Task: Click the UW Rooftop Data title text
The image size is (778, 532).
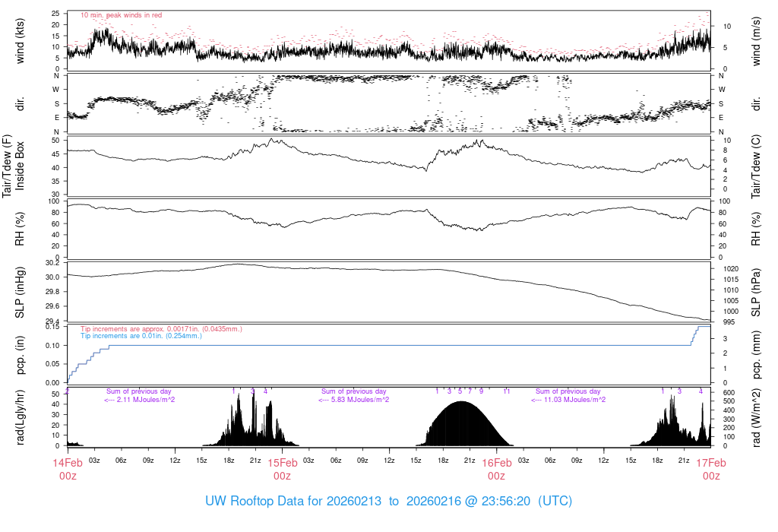Action: [x=388, y=502]
